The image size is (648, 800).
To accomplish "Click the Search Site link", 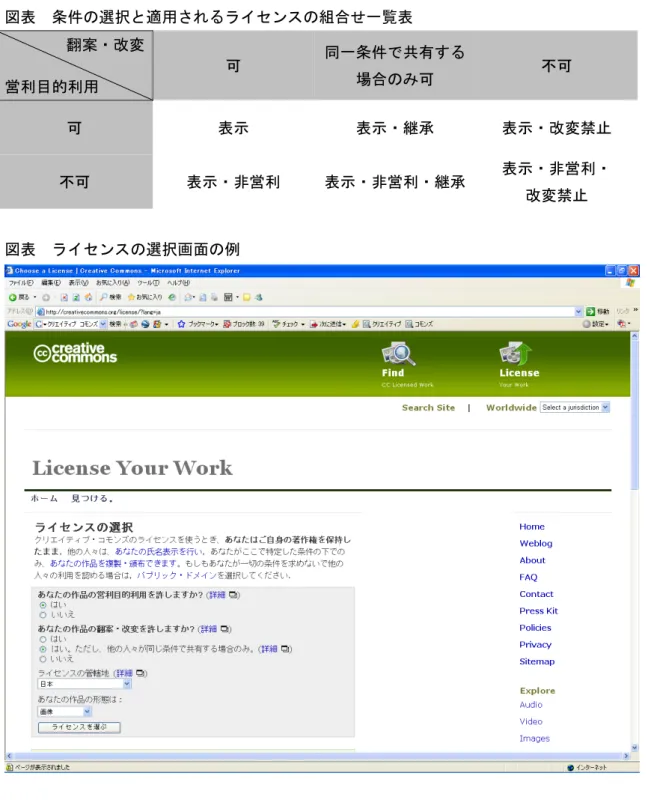I will pos(428,408).
